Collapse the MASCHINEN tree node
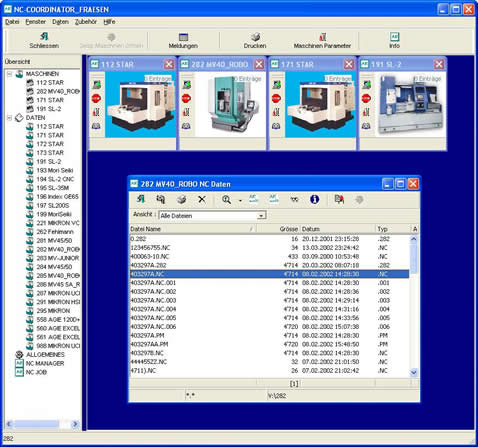The width and height of the screenshot is (478, 447). 10,74
